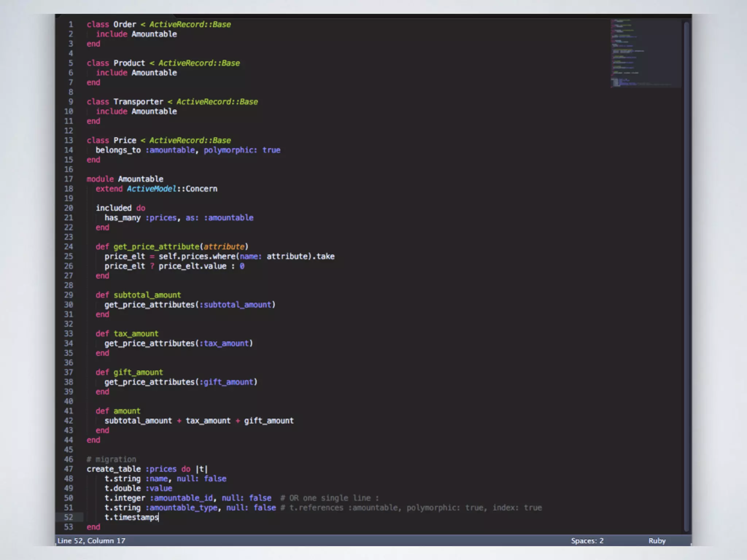747x560 pixels.
Task: Place cursor on 'class Order' text
Action: pyautogui.click(x=124, y=24)
